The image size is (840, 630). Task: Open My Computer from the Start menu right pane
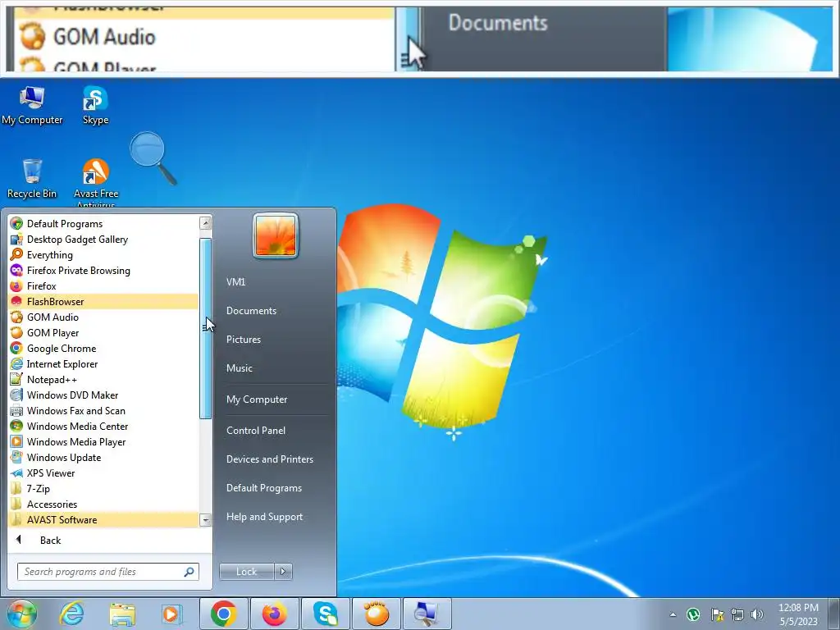tap(257, 399)
